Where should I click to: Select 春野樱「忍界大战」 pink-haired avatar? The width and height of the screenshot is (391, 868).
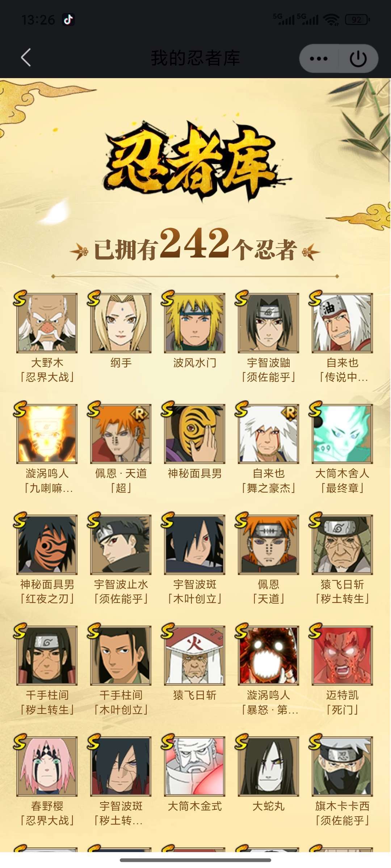(47, 766)
